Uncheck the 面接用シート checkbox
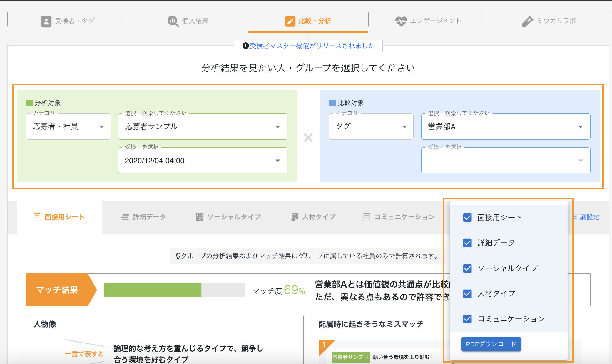612x364 pixels. 467,218
